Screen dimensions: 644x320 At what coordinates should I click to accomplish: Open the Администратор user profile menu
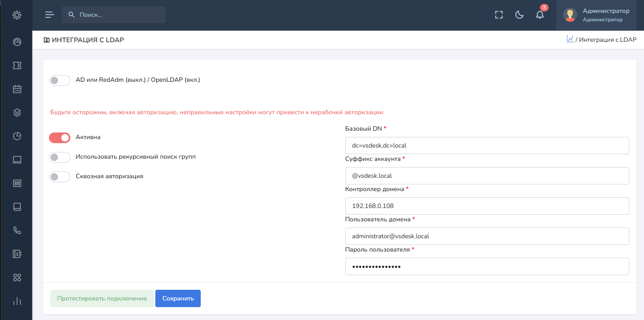point(596,15)
